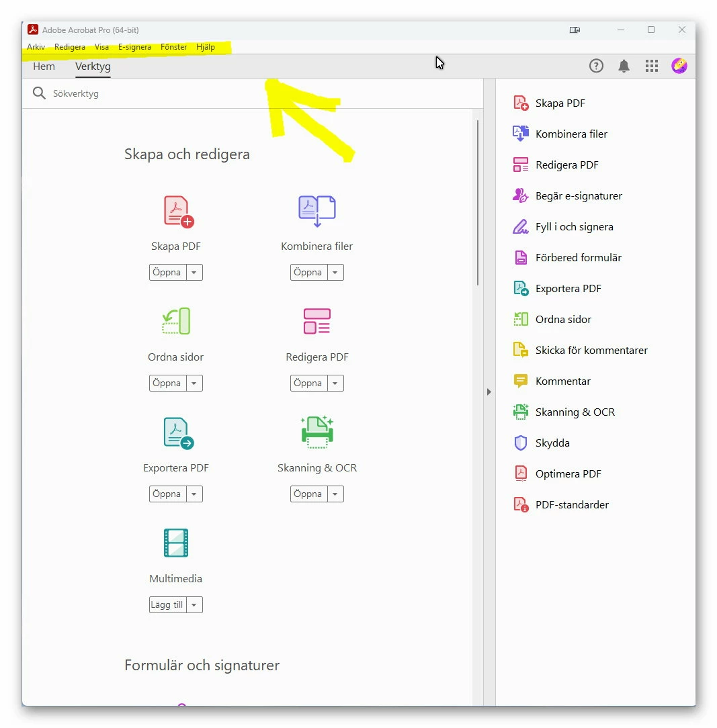Select Kombinera filer in right pane
Image resolution: width=717 pixels, height=728 pixels.
(x=560, y=134)
